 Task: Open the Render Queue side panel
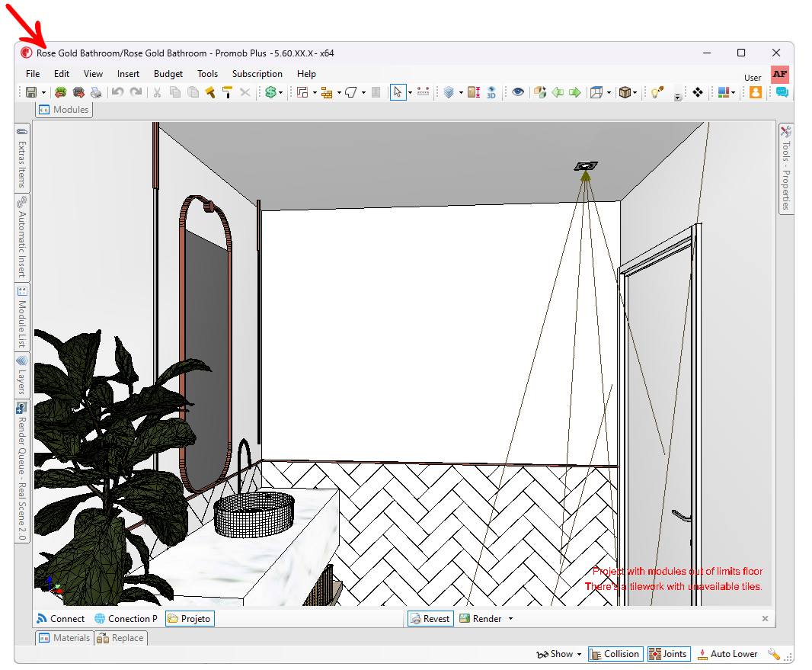22,471
